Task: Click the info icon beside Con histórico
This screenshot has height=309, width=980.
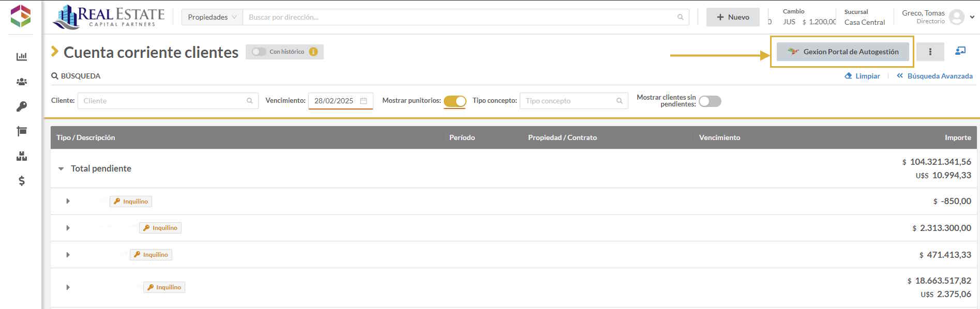Action: (313, 52)
